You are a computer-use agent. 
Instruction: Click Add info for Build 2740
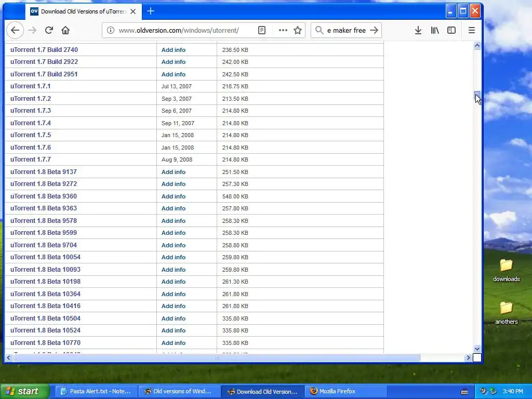174,50
